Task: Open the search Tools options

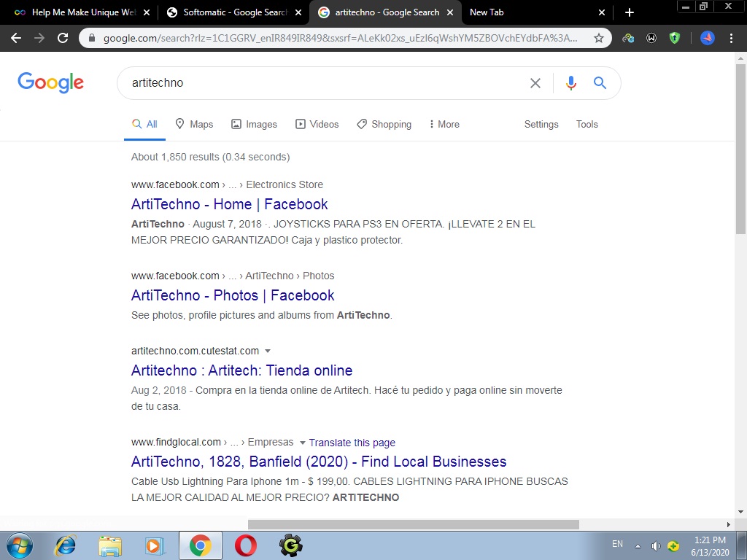Action: point(587,124)
